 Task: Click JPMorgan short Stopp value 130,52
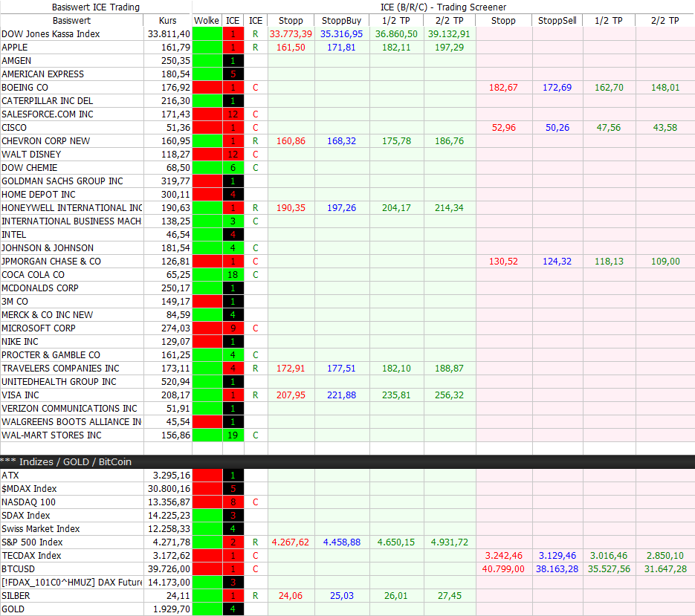[x=503, y=262]
